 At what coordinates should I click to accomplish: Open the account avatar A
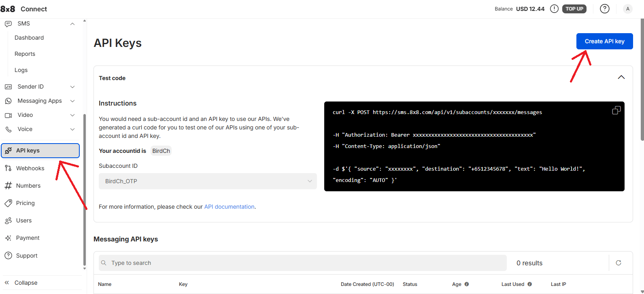click(x=628, y=9)
